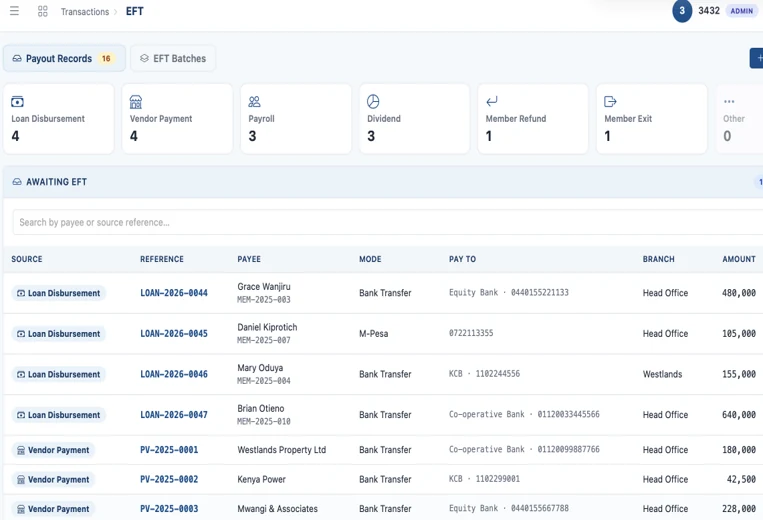Click Vendor Payment tag in PV-2025-0001 row

click(x=53, y=450)
